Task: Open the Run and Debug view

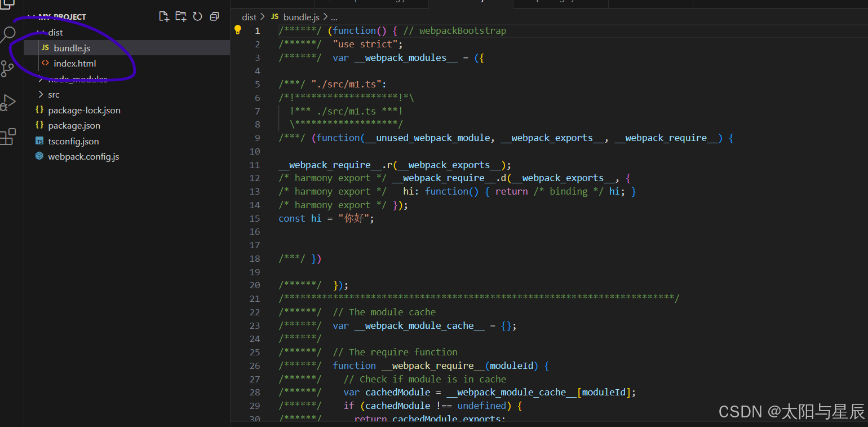Action: point(7,103)
